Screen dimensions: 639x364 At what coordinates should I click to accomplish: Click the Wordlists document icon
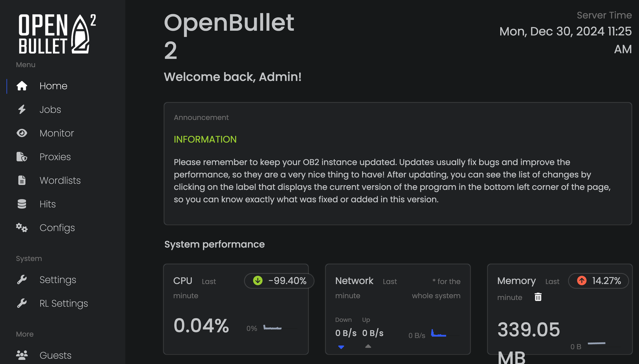[x=22, y=180]
